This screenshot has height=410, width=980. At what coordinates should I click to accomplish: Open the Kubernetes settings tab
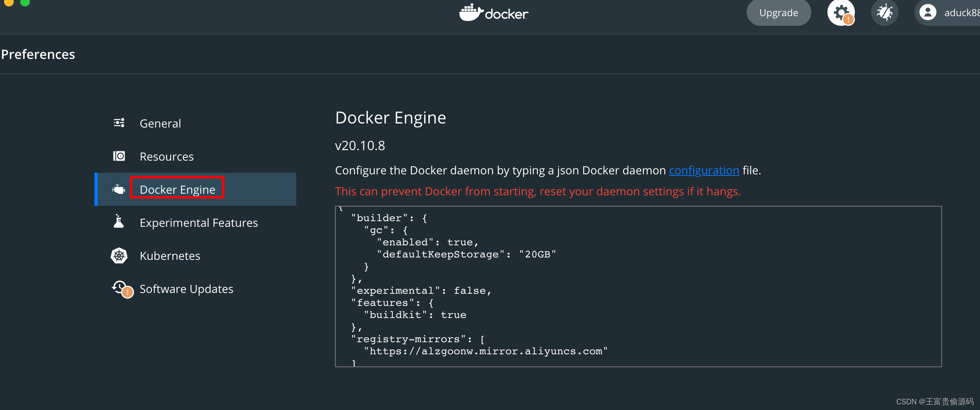point(195,255)
